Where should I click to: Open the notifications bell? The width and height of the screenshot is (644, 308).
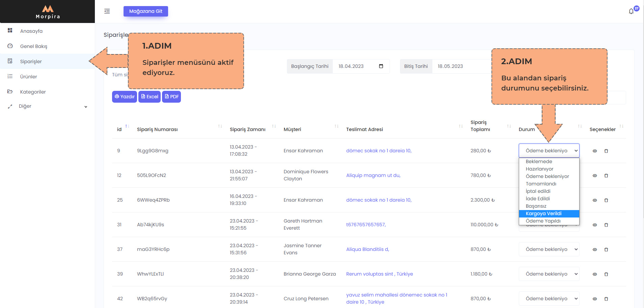coord(631,11)
